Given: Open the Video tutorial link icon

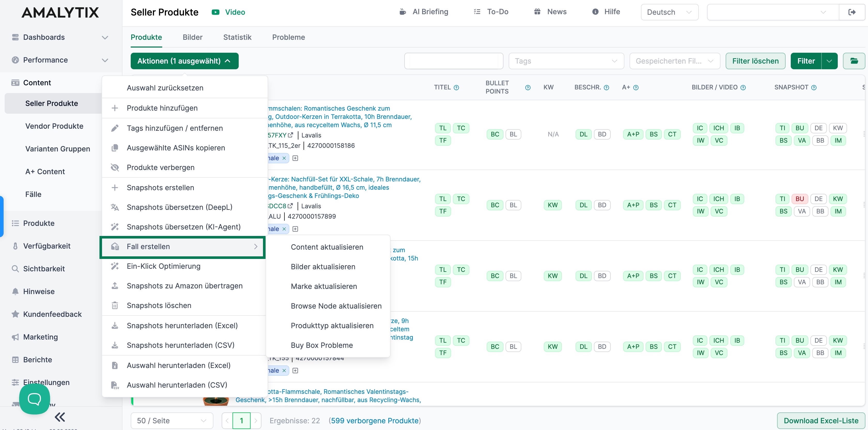Looking at the screenshot, I should (215, 12).
